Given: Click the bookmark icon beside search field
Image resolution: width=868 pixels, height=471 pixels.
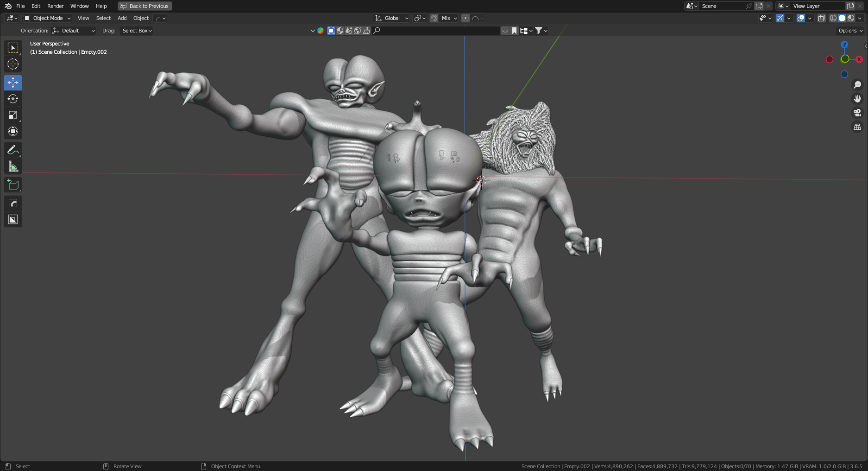Looking at the screenshot, I should [514, 31].
